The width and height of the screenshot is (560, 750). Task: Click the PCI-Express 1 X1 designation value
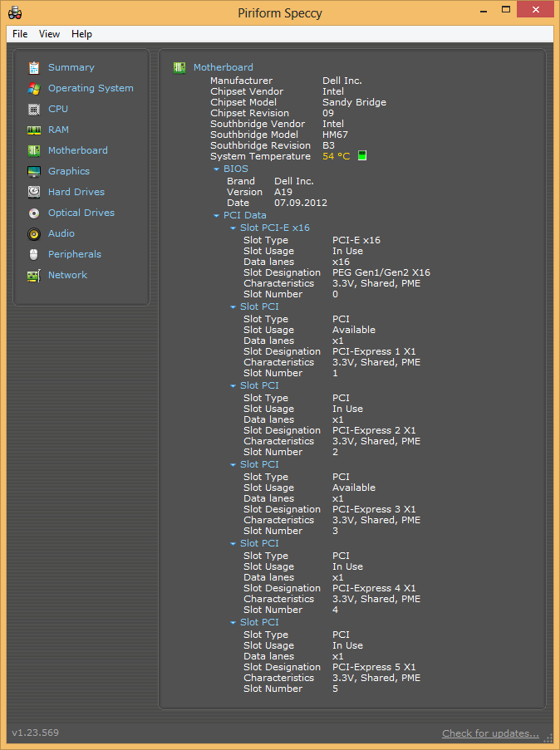click(x=374, y=351)
